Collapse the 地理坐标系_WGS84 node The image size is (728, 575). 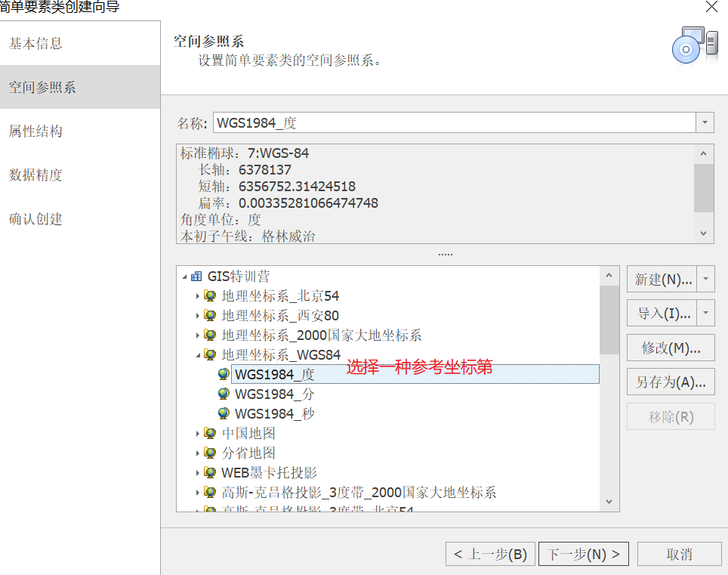tap(198, 355)
